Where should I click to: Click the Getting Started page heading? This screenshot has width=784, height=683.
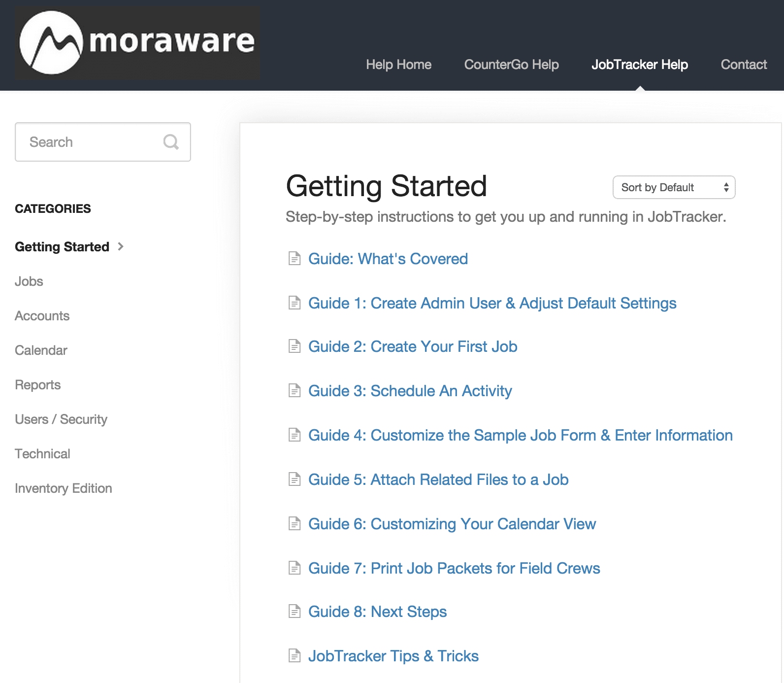[387, 186]
